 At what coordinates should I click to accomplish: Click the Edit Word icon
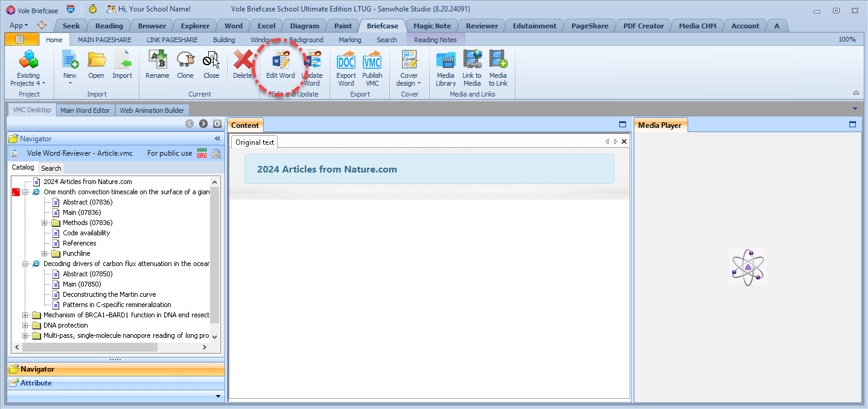pyautogui.click(x=281, y=61)
